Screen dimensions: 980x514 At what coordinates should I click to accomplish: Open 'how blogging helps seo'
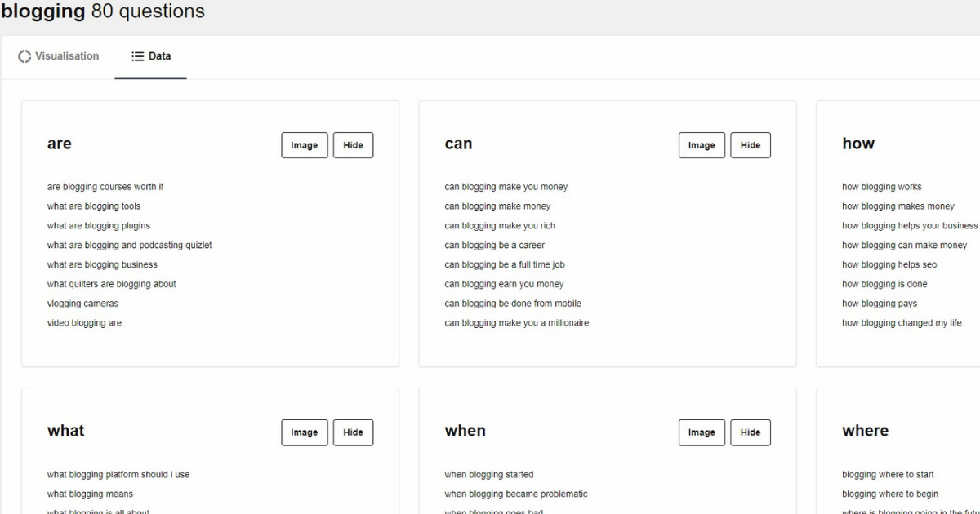889,265
